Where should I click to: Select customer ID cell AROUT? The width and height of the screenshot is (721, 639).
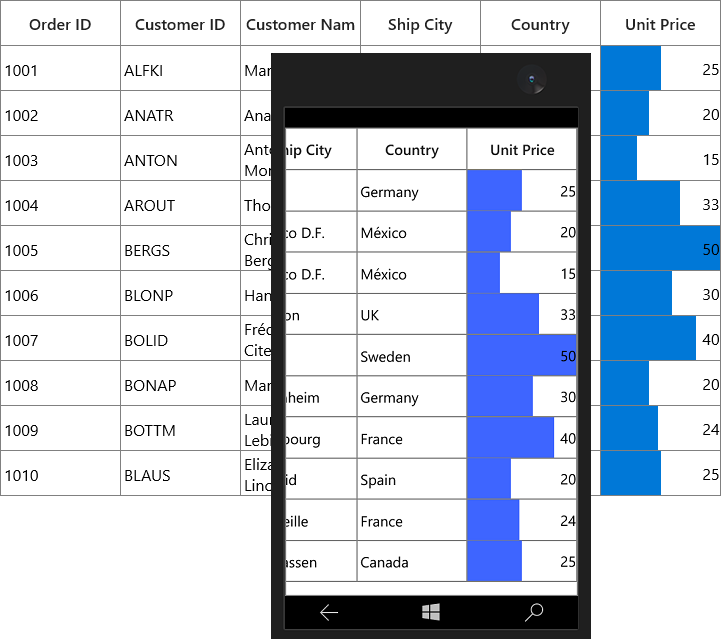[x=180, y=204]
